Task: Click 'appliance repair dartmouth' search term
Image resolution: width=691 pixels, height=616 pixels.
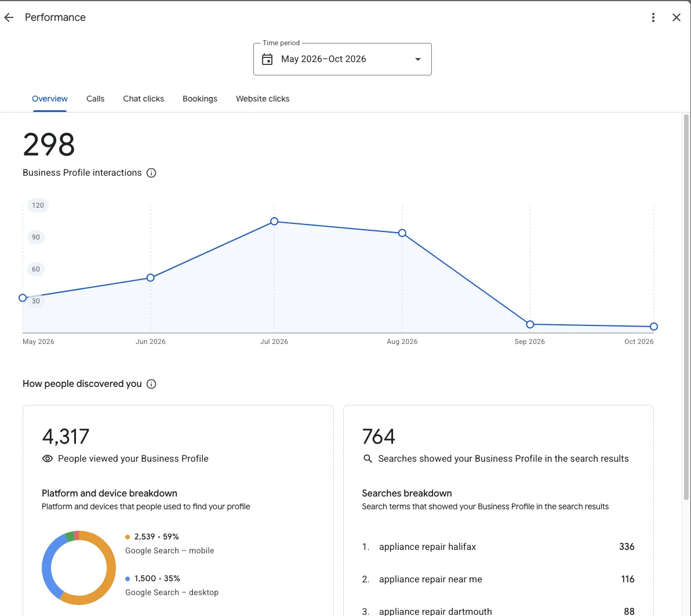Action: click(435, 611)
